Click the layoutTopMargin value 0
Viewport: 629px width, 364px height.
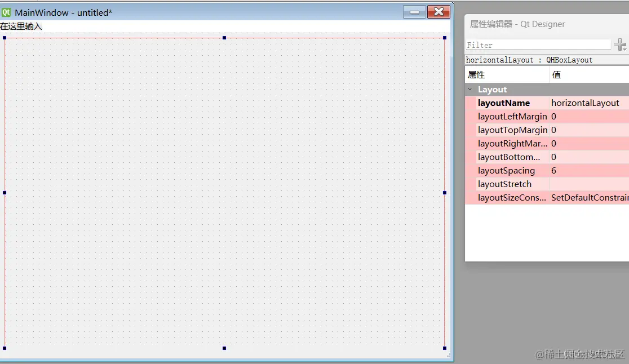(589, 130)
